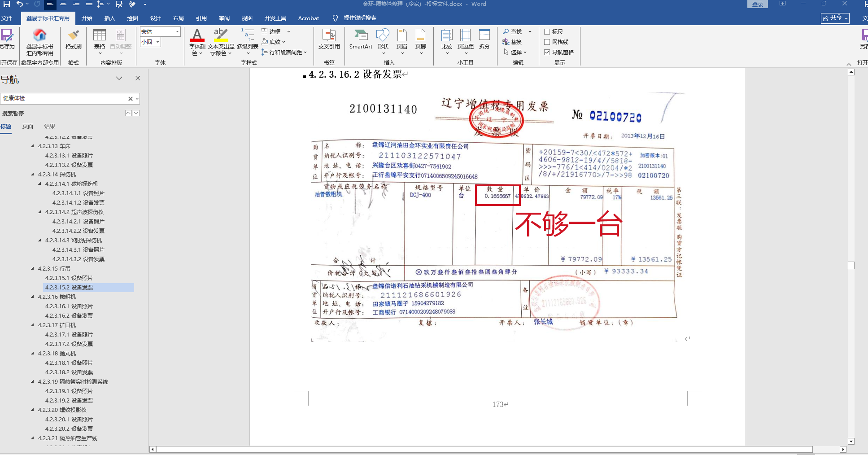Image resolution: width=868 pixels, height=455 pixels.
Task: Switch to the Acrobat tab
Action: click(x=309, y=18)
